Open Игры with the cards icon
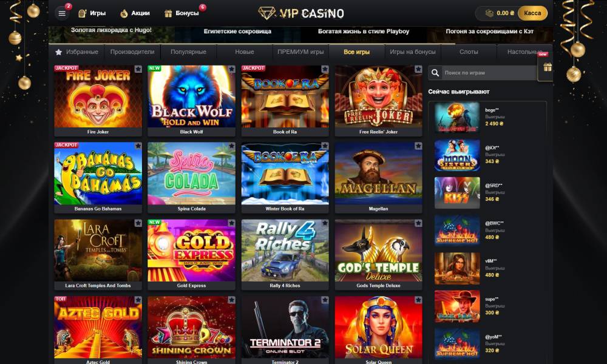607x364 pixels. (92, 13)
